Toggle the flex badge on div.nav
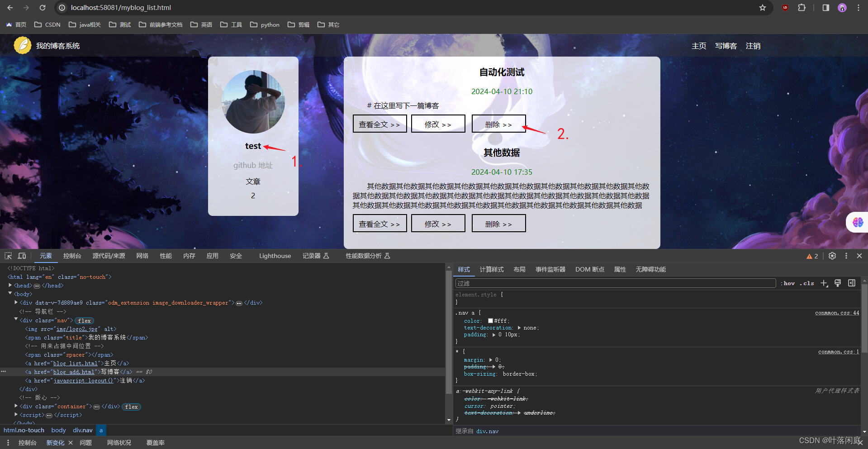Viewport: 868px width, 449px height. click(84, 320)
